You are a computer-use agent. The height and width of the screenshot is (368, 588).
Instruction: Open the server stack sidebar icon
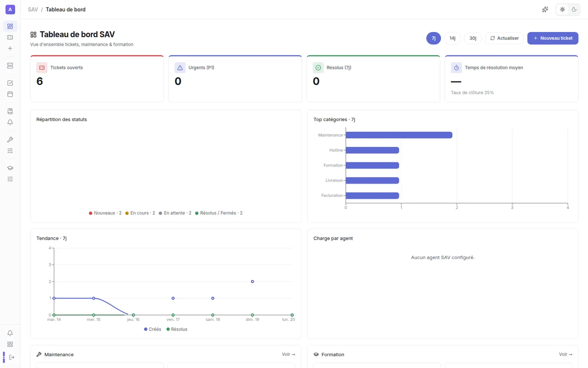coord(10,66)
